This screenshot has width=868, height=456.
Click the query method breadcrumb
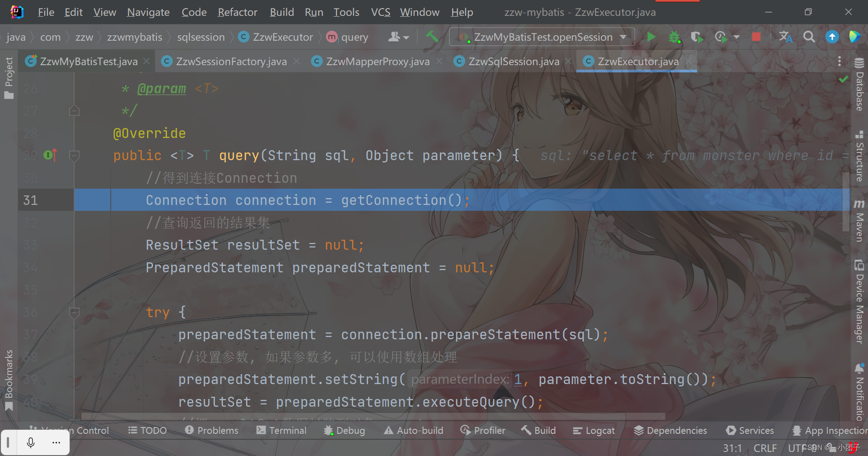[x=347, y=37]
